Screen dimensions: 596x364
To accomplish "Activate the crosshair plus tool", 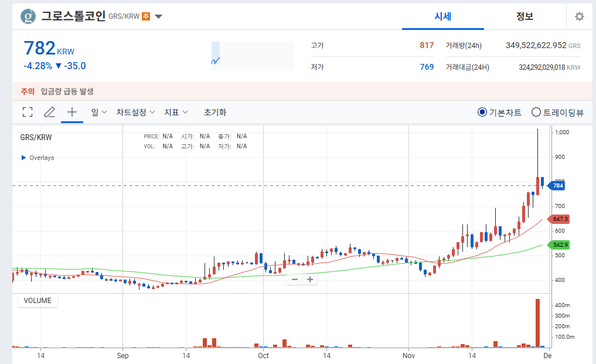I will click(72, 112).
